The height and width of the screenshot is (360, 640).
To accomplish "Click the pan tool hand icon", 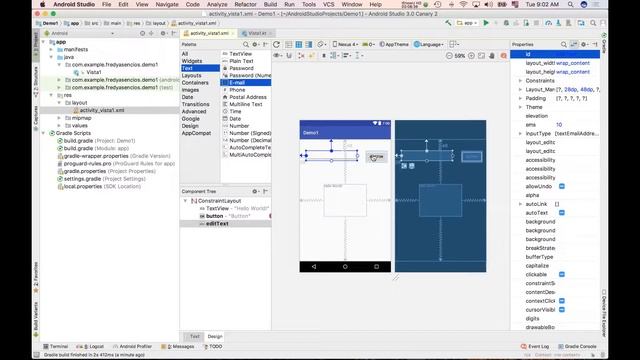I will [492, 56].
